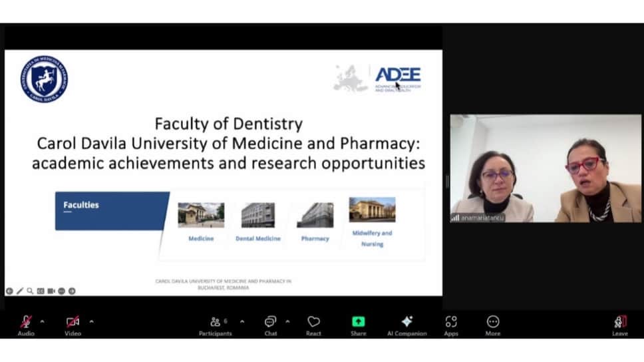
Task: Expand the arrow next to Participants
Action: pyautogui.click(x=242, y=321)
